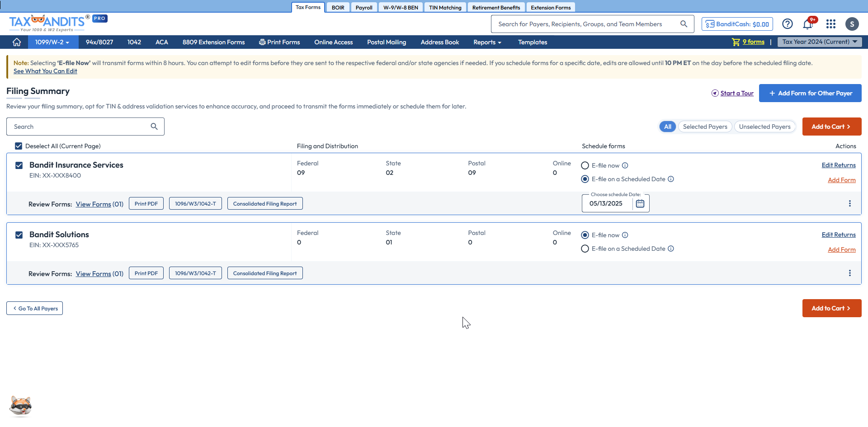Expand the Reports dropdown menu
Screen dimensions: 868x427
487,42
